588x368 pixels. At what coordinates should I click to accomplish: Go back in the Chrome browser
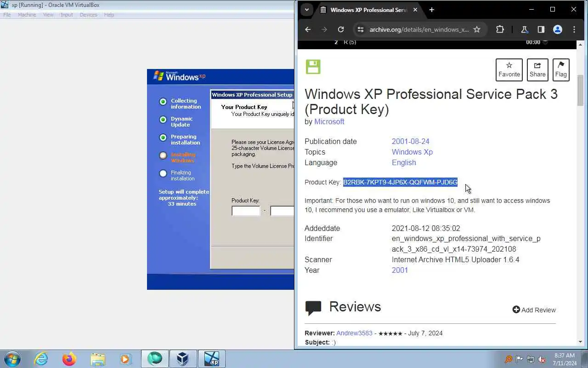point(308,29)
